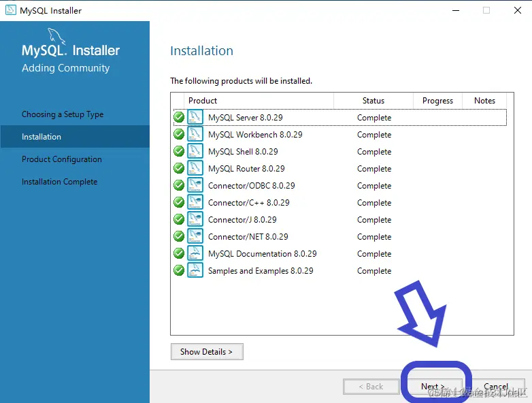Click Complete status for MySQL Workbench

tap(374, 135)
